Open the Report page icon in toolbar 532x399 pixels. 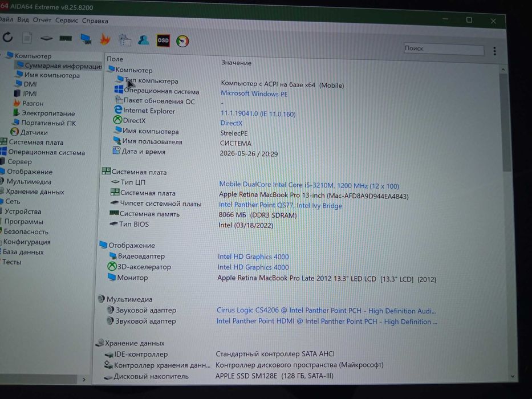[x=27, y=38]
